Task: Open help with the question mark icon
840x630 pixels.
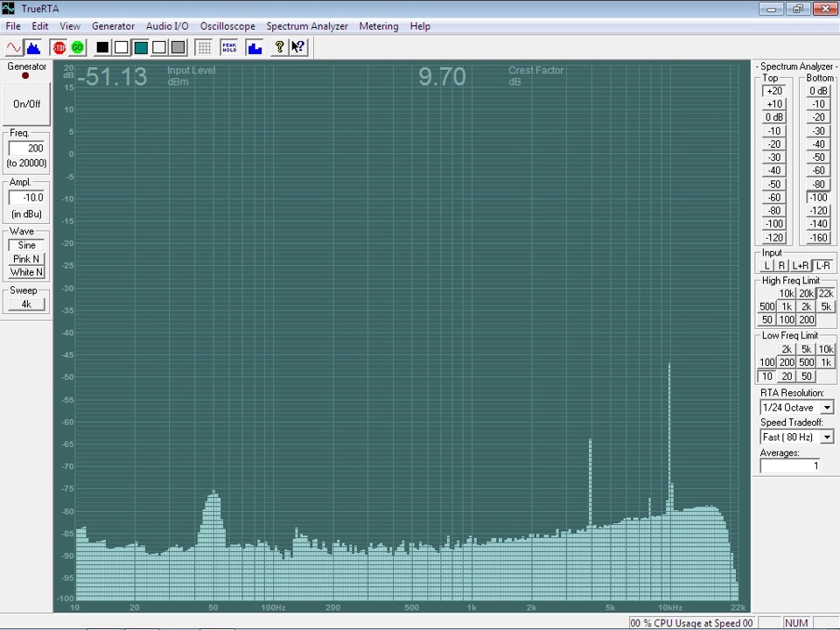Action: [x=279, y=47]
